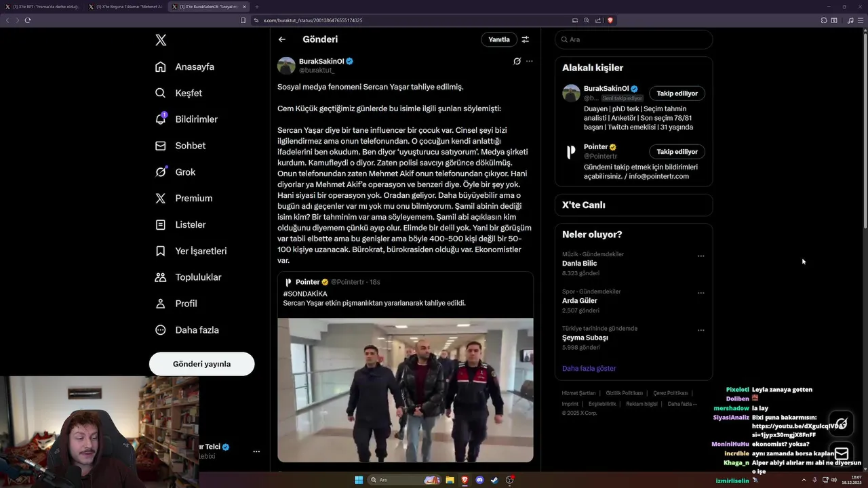This screenshot has width=868, height=488.
Task: Open YouTube link in chat overlay
Action: [797, 430]
